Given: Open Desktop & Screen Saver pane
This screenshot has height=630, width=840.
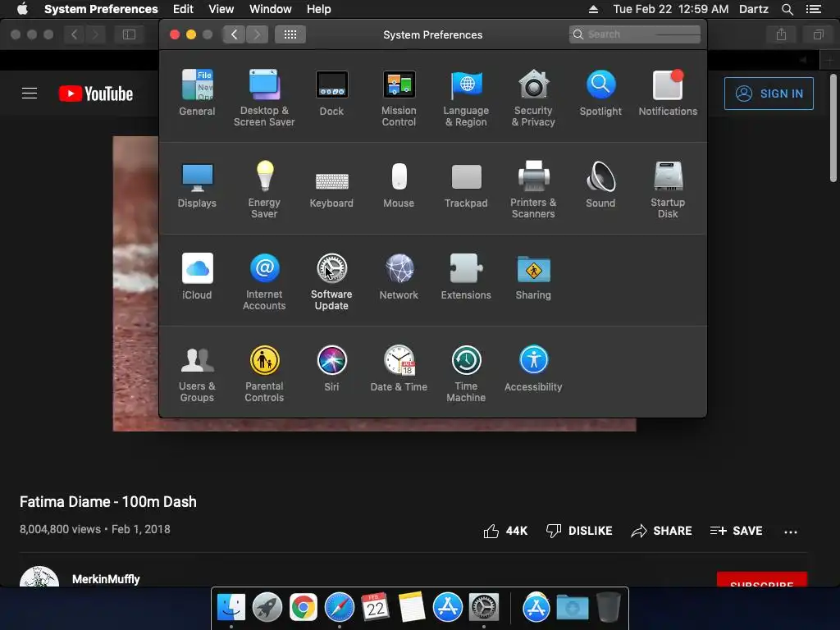Looking at the screenshot, I should pyautogui.click(x=264, y=98).
